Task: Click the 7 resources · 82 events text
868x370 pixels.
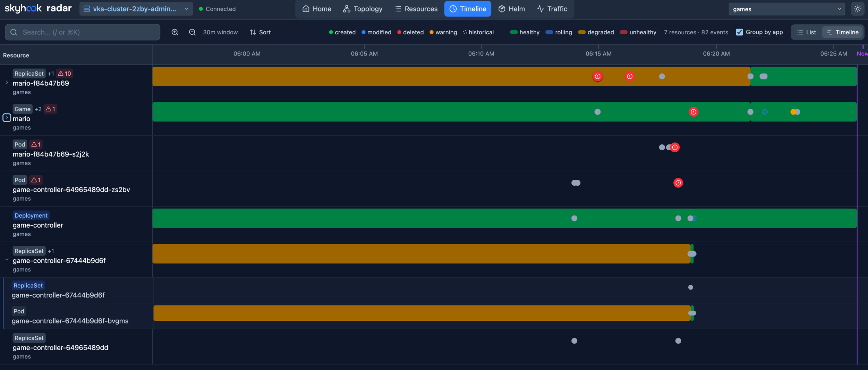Action: pos(696,32)
